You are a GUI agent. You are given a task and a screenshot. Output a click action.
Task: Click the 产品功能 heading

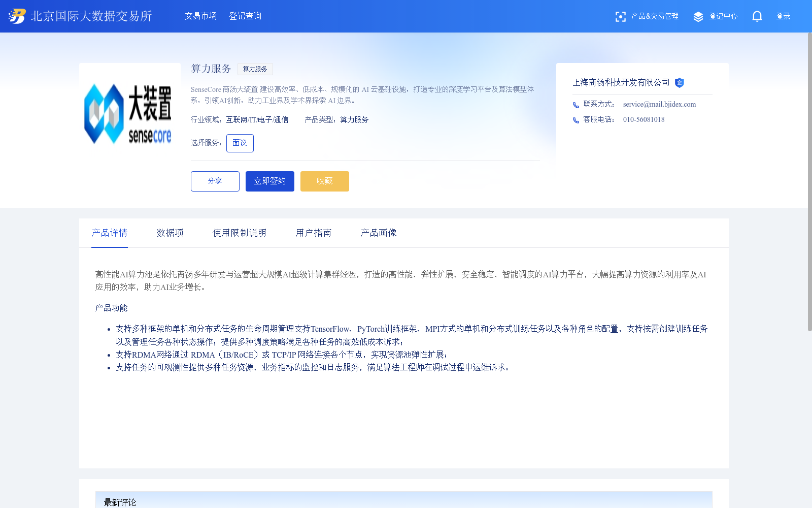[x=112, y=308]
